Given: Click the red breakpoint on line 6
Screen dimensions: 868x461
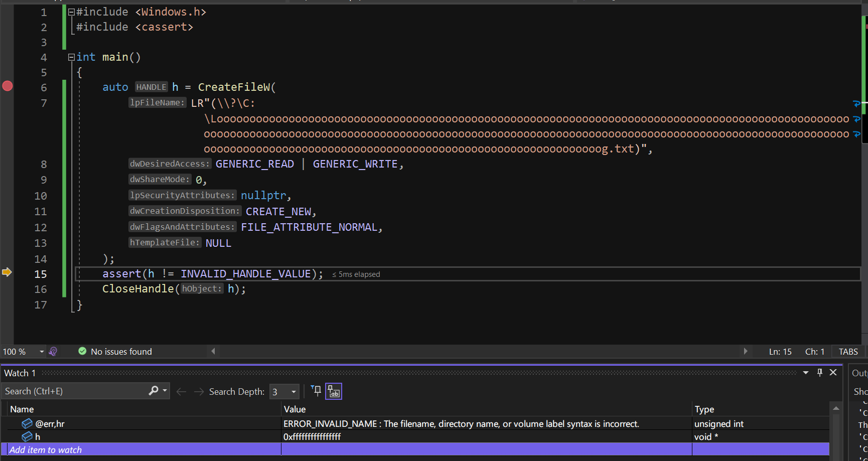Looking at the screenshot, I should pos(8,86).
